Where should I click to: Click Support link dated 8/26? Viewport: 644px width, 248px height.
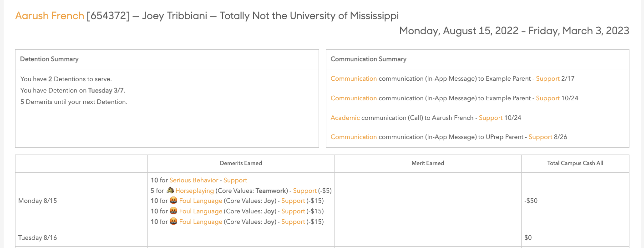pos(540,137)
